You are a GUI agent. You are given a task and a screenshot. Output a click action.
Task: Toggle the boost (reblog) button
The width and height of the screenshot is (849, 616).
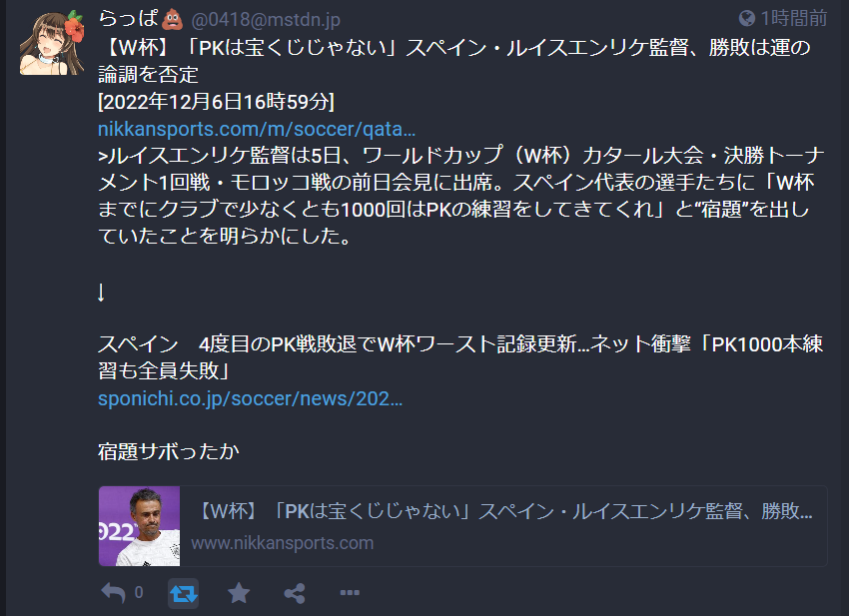(183, 593)
